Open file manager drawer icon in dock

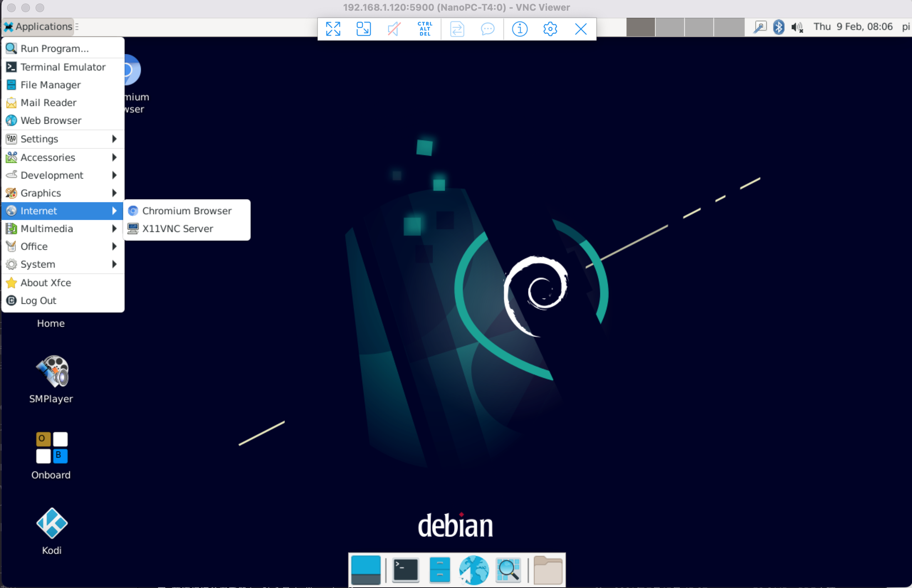pos(439,570)
